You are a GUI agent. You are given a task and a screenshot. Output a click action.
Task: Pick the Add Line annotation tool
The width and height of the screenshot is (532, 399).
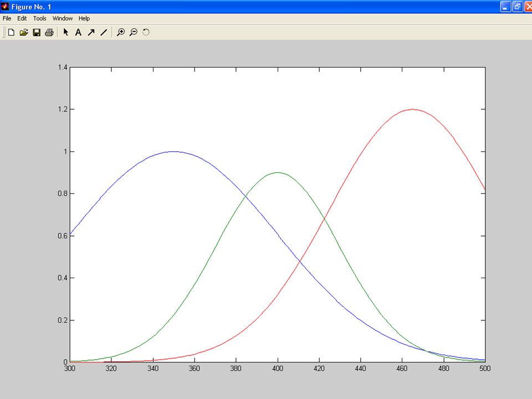pyautogui.click(x=104, y=32)
